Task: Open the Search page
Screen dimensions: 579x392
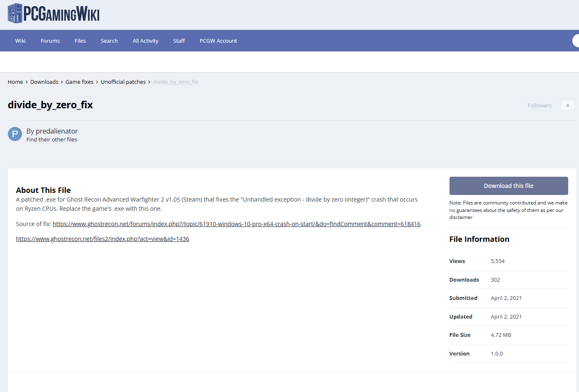Action: (x=109, y=41)
